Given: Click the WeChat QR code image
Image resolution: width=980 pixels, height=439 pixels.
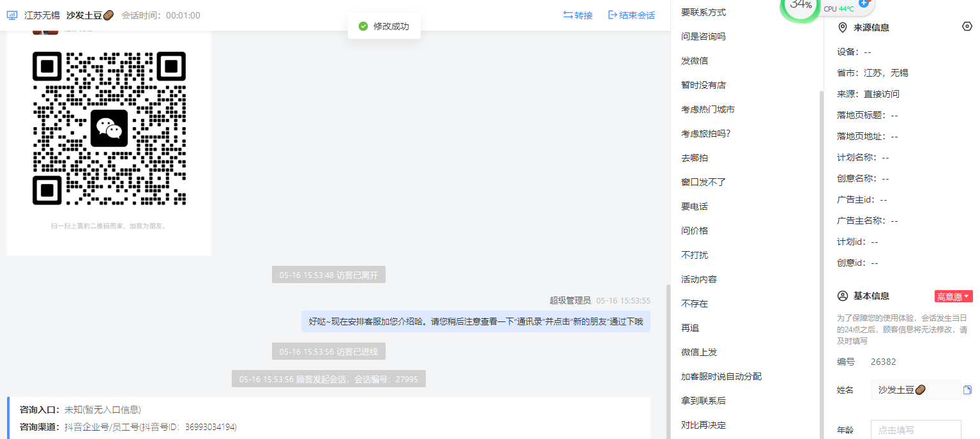Looking at the screenshot, I should 109,128.
